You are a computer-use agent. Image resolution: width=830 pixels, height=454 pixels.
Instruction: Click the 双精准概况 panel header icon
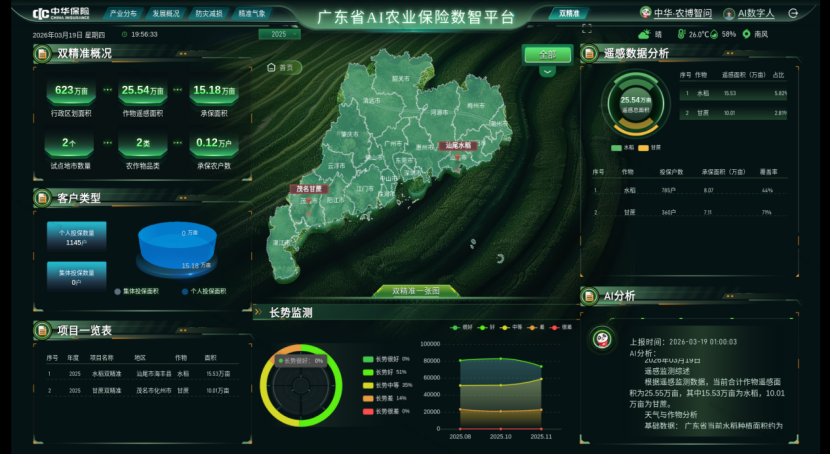tap(43, 53)
